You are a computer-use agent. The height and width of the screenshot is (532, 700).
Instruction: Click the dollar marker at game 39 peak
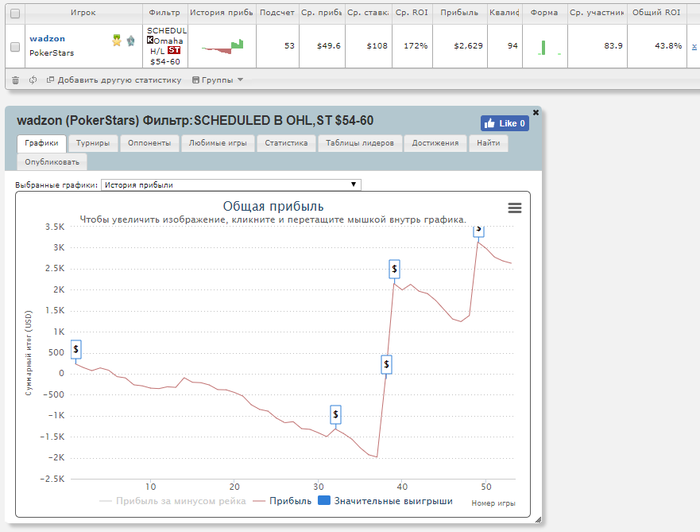[x=394, y=269]
